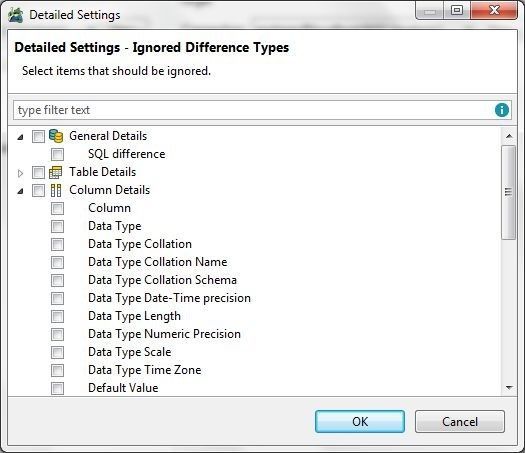Image resolution: width=525 pixels, height=453 pixels.
Task: Click the blue filter info icon
Action: pyautogui.click(x=502, y=110)
